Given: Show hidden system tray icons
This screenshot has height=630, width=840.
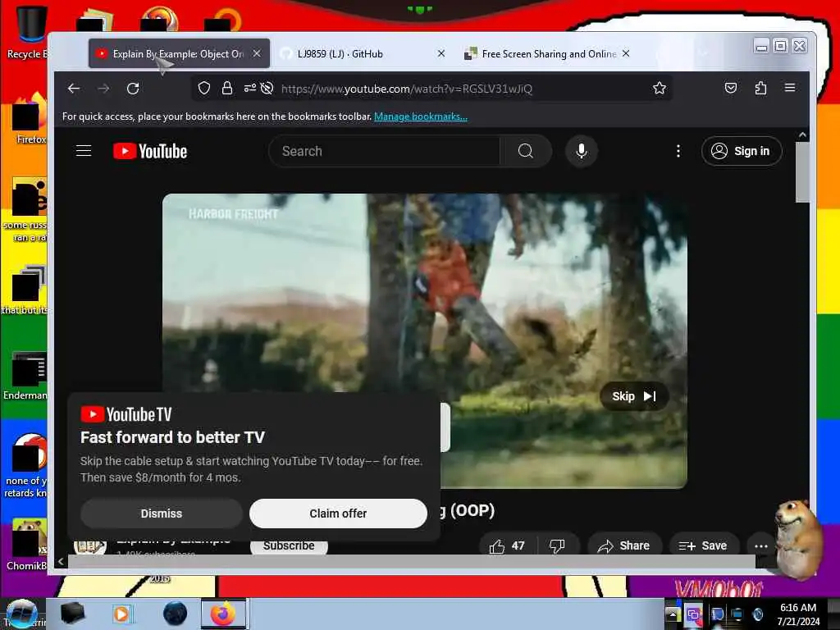Looking at the screenshot, I should (673, 614).
